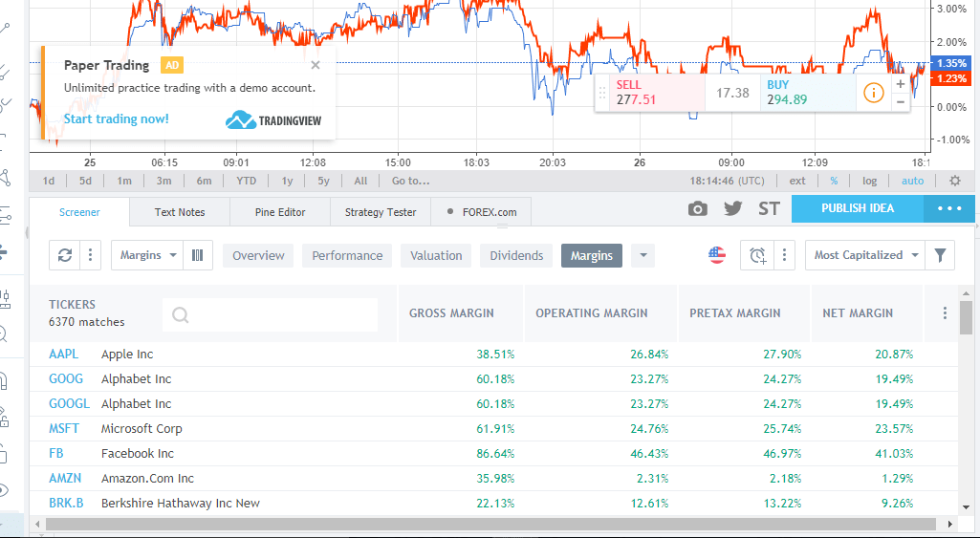Refresh the screener results
Image resolution: width=980 pixels, height=538 pixels.
tap(65, 255)
